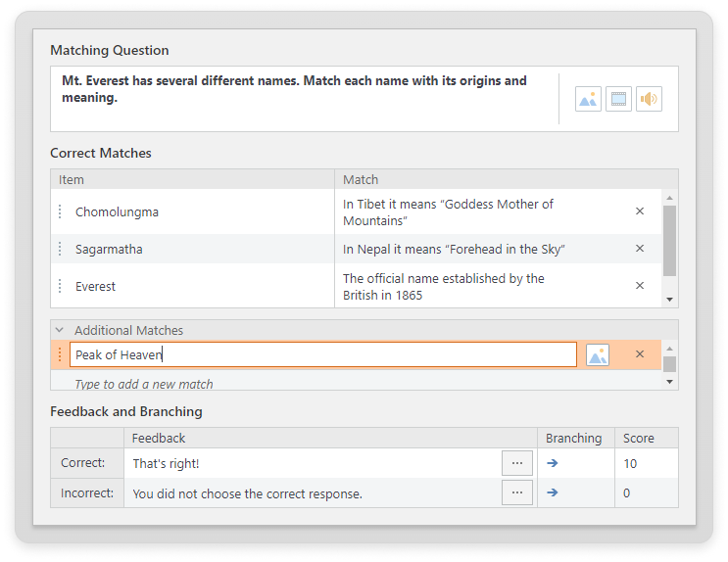
Task: Click the Peak of Heaven text field
Action: (323, 354)
